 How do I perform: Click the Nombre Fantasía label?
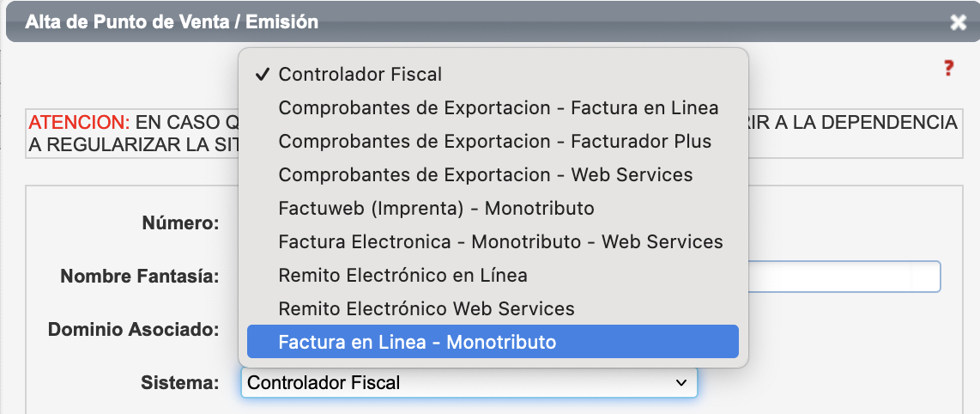click(x=140, y=277)
